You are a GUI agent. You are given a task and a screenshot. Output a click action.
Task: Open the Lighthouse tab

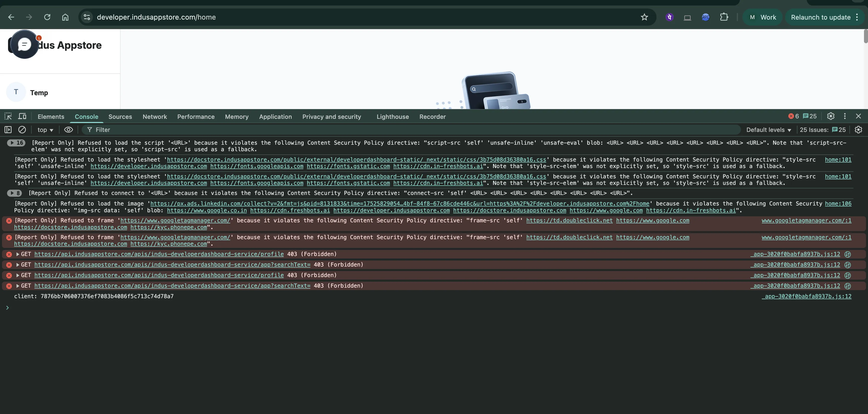(393, 117)
